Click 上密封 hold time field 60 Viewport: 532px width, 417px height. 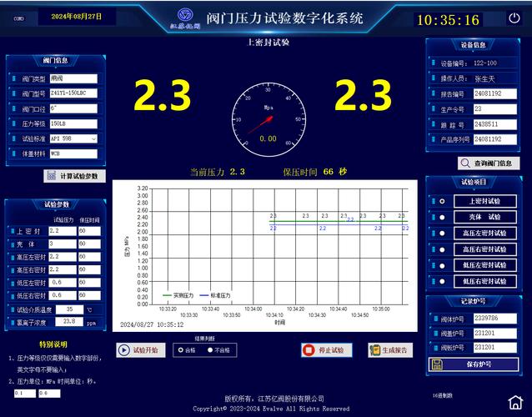(89, 231)
